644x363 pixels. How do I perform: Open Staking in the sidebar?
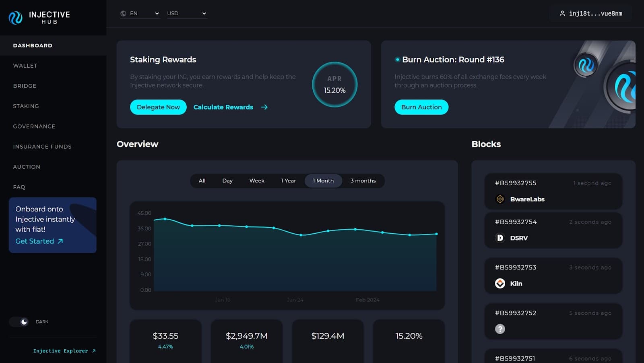point(26,106)
